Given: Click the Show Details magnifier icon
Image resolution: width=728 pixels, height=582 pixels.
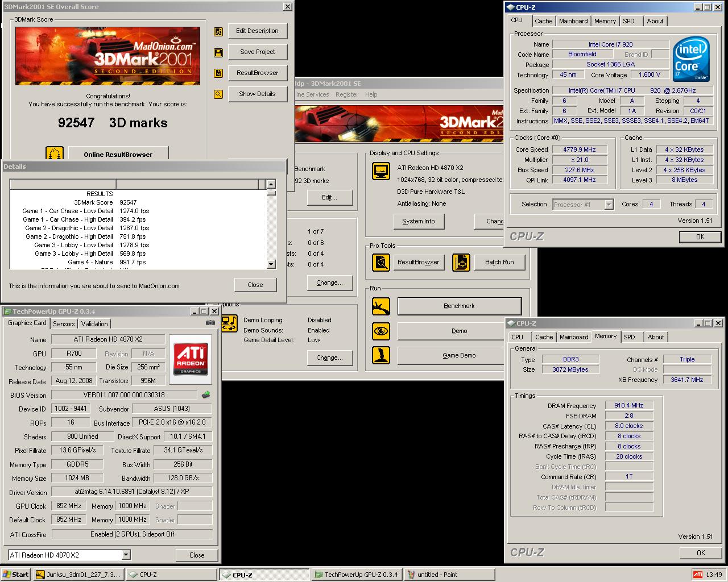Looking at the screenshot, I should tap(218, 94).
